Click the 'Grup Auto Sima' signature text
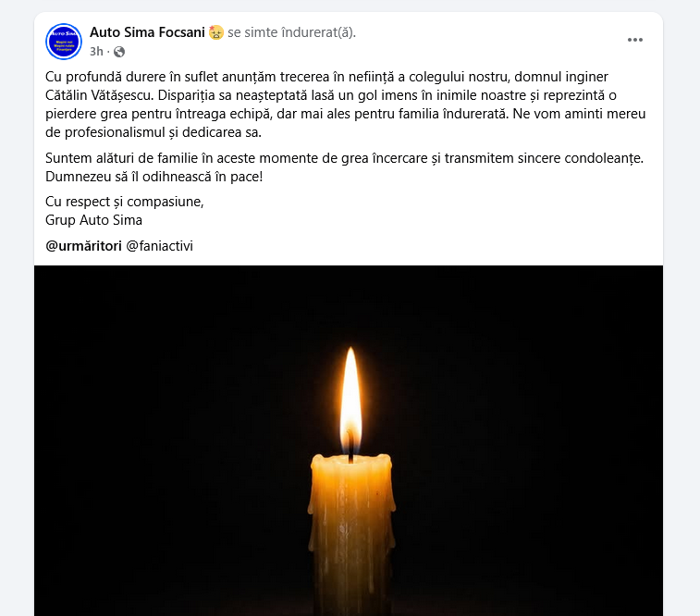Screen dimensions: 700x616 (x=93, y=220)
